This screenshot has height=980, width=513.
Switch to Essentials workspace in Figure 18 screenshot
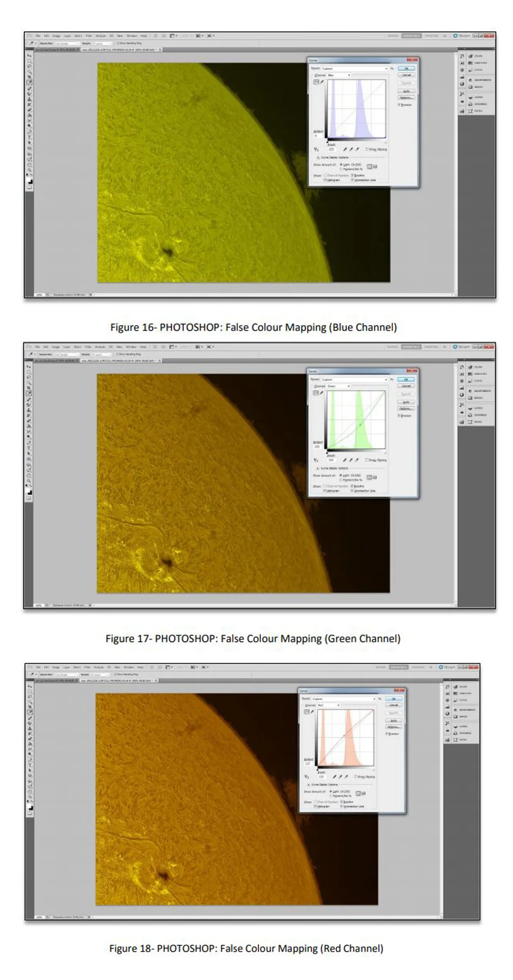pyautogui.click(x=398, y=668)
